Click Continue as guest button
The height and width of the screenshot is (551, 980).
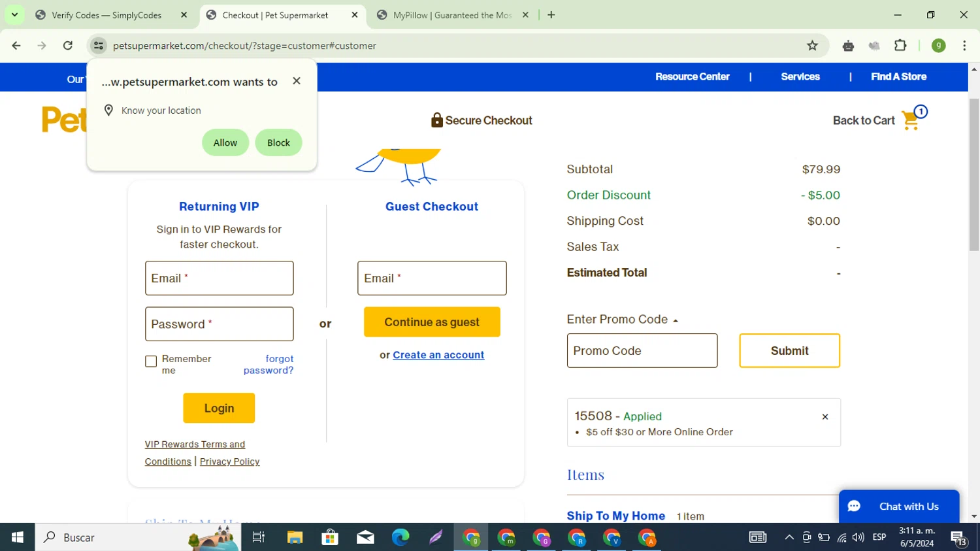pos(432,322)
